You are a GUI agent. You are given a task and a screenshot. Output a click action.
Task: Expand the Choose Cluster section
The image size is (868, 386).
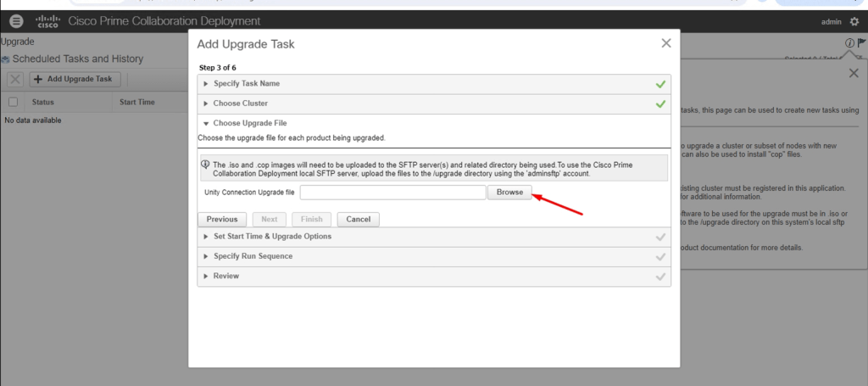pyautogui.click(x=240, y=103)
